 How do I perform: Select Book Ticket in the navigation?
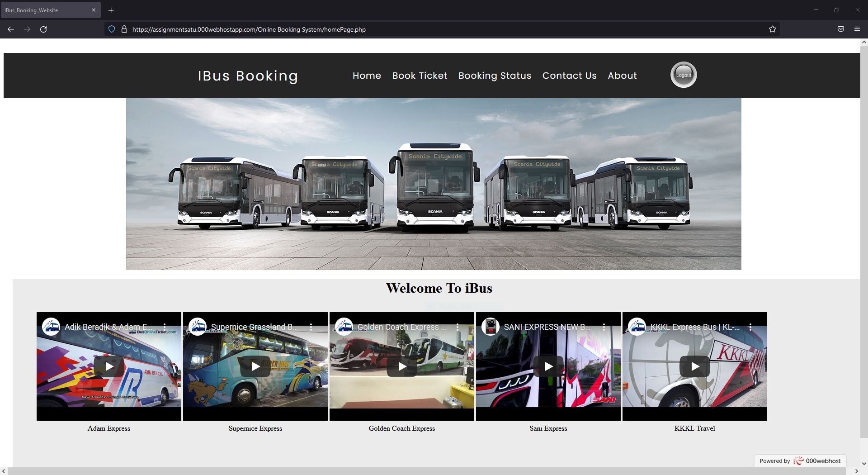click(x=420, y=76)
